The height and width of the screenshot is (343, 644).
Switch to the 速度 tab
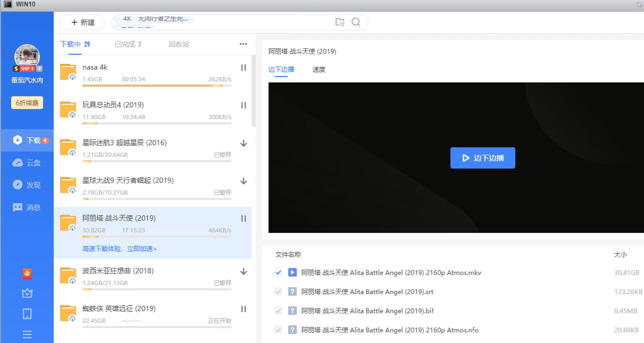tap(319, 69)
